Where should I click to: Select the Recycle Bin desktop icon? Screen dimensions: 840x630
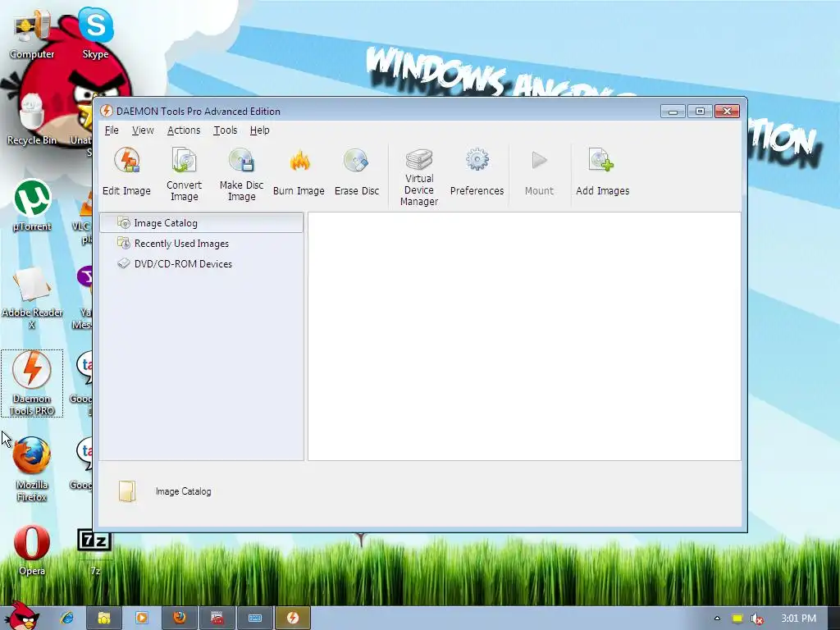(32, 120)
